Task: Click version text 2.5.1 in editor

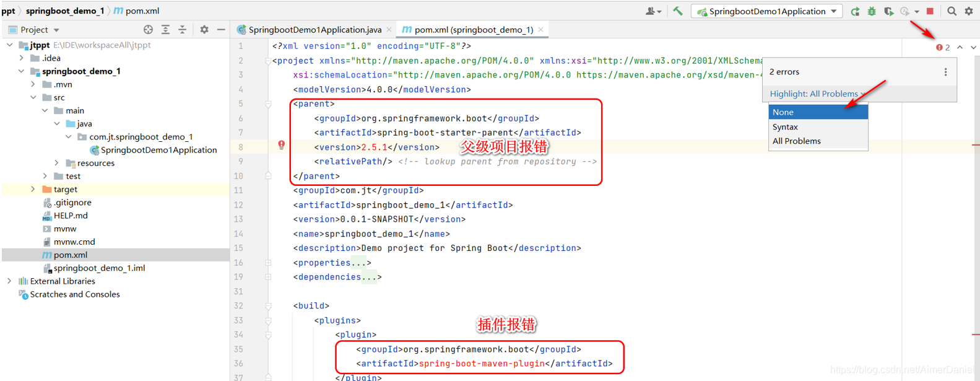Action: (x=374, y=147)
